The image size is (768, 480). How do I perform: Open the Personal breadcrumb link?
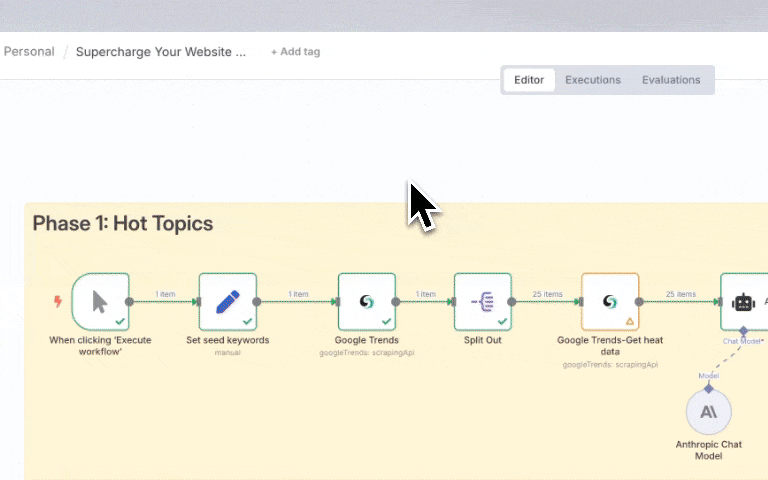pyautogui.click(x=29, y=51)
